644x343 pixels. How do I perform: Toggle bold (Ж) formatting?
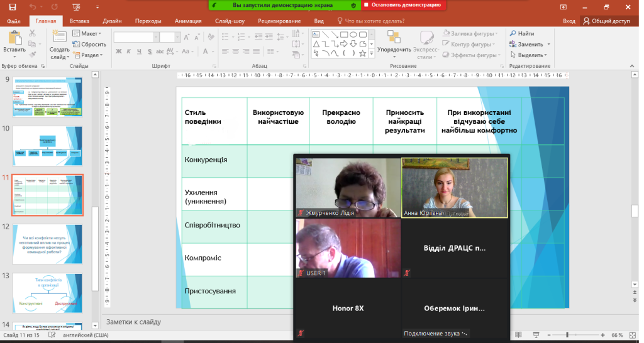(118, 51)
